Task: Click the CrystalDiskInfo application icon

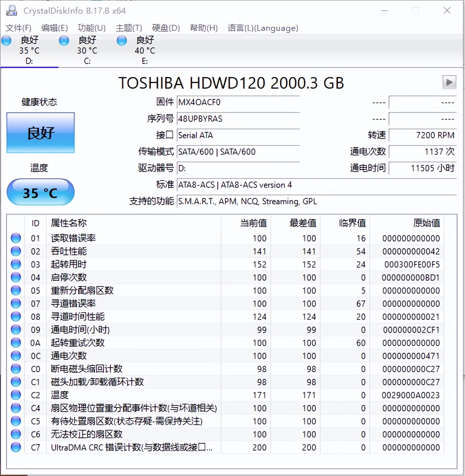Action: (12, 11)
